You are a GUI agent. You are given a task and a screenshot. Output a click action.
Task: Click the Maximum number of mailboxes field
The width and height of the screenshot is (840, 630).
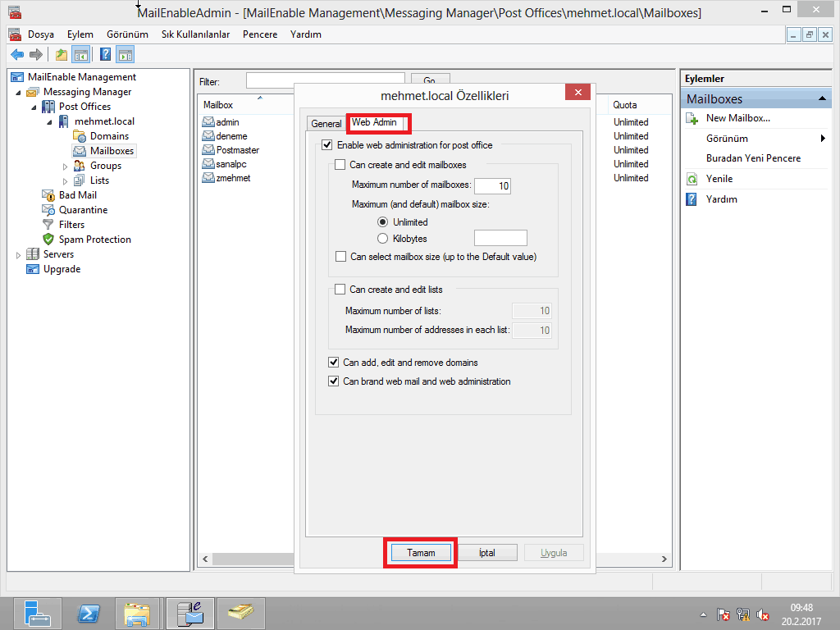click(x=492, y=186)
